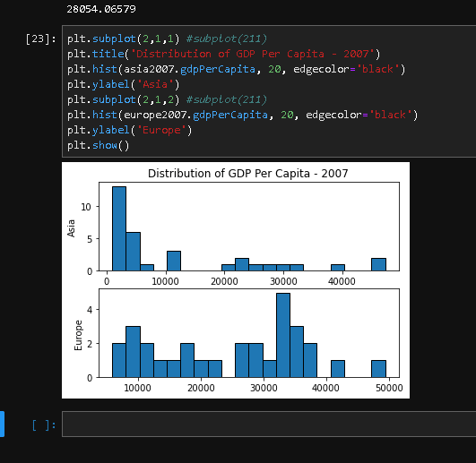
Task: Click the 'Europe' y-axis label
Action: click(x=78, y=335)
